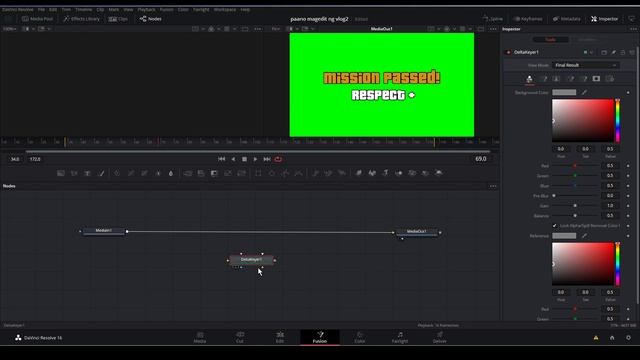This screenshot has width=640, height=360.
Task: Toggle the Metadata panel
Action: tap(567, 19)
